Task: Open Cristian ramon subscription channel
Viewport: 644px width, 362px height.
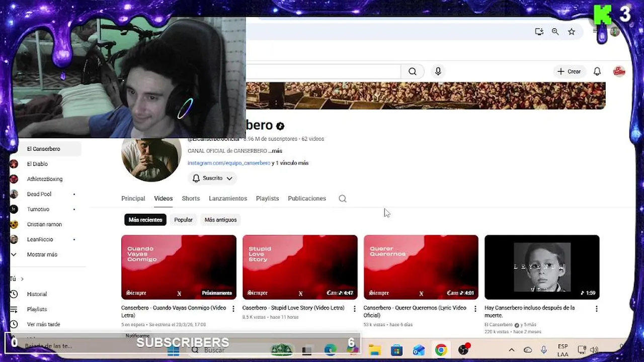Action: [45, 224]
